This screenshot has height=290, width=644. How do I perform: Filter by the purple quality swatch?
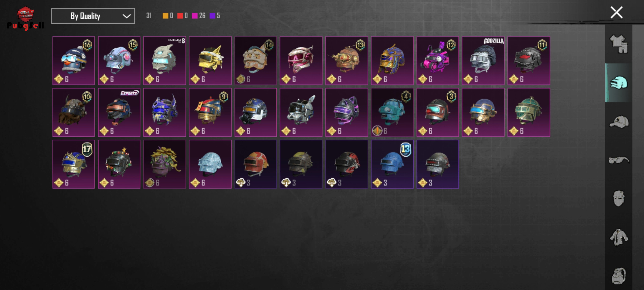(212, 16)
